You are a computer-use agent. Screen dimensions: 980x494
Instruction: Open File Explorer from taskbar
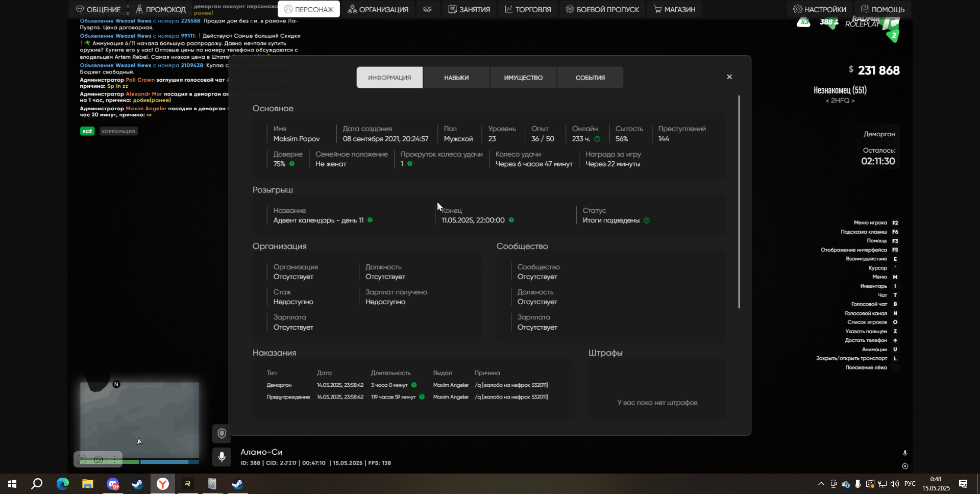tap(88, 484)
